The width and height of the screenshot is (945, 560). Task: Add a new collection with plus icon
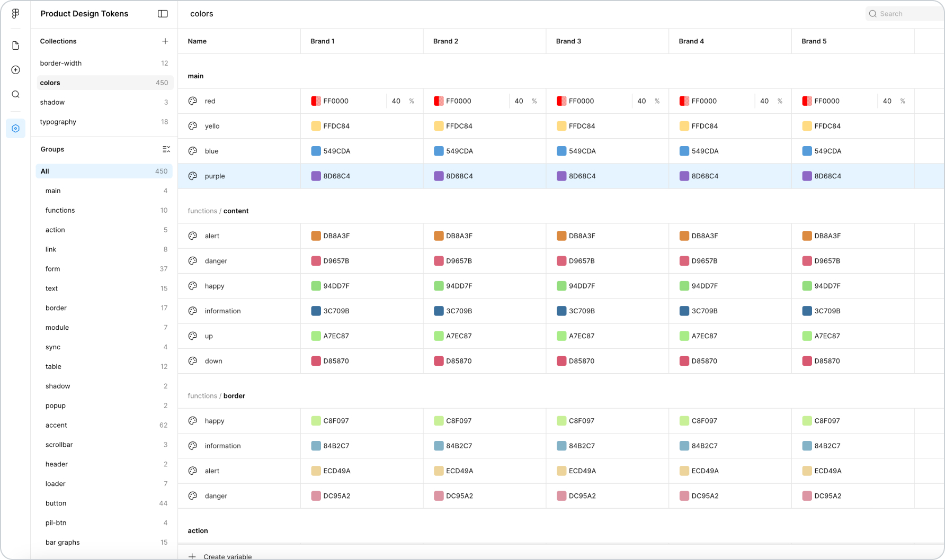click(x=165, y=41)
